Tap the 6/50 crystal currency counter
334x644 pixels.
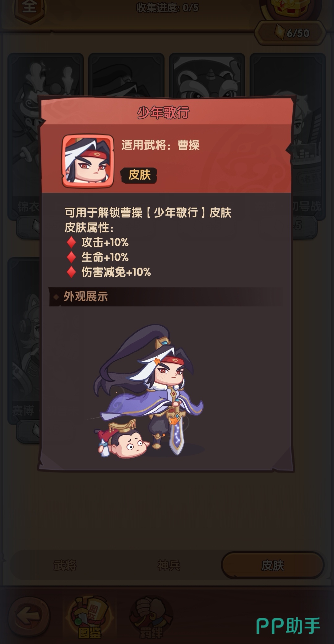pos(290,33)
